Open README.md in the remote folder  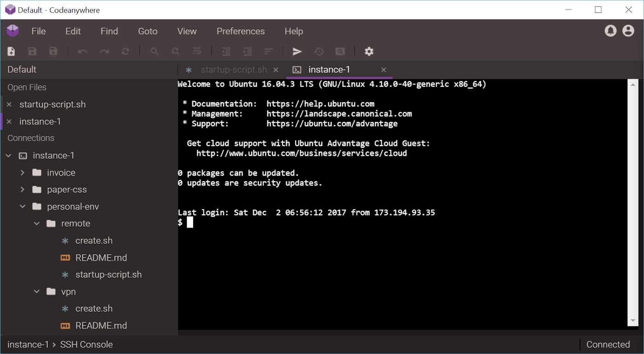[x=101, y=258]
